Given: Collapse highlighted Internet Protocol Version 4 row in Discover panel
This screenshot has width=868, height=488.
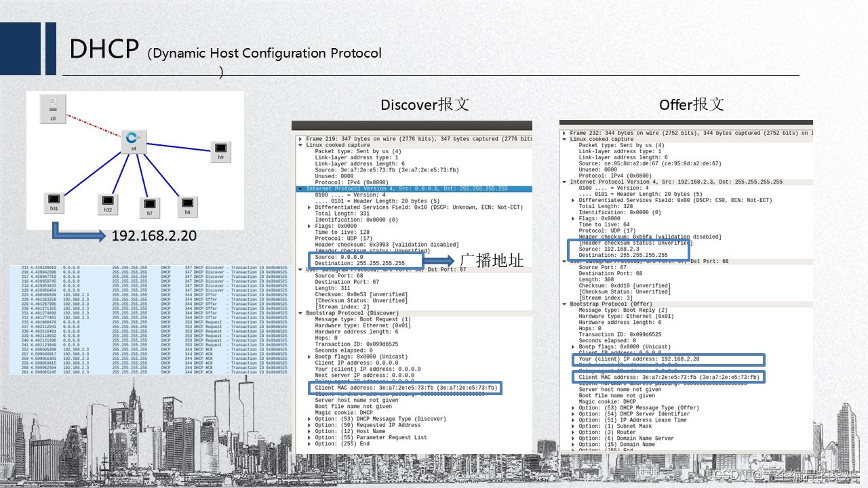Looking at the screenshot, I should pyautogui.click(x=300, y=189).
